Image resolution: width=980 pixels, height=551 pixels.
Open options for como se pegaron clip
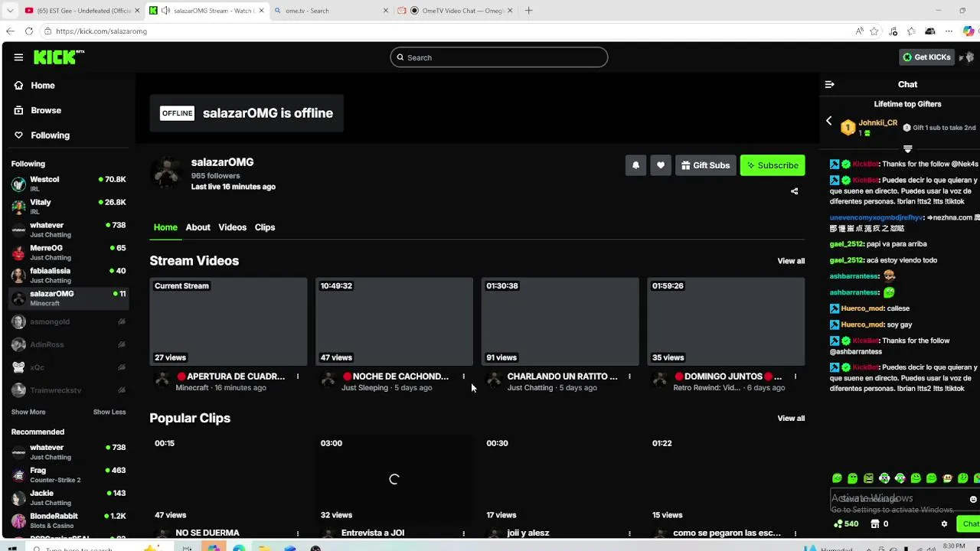[x=795, y=533]
